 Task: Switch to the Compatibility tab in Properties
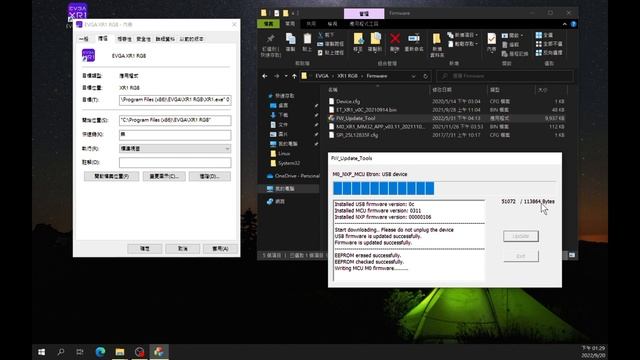click(124, 39)
